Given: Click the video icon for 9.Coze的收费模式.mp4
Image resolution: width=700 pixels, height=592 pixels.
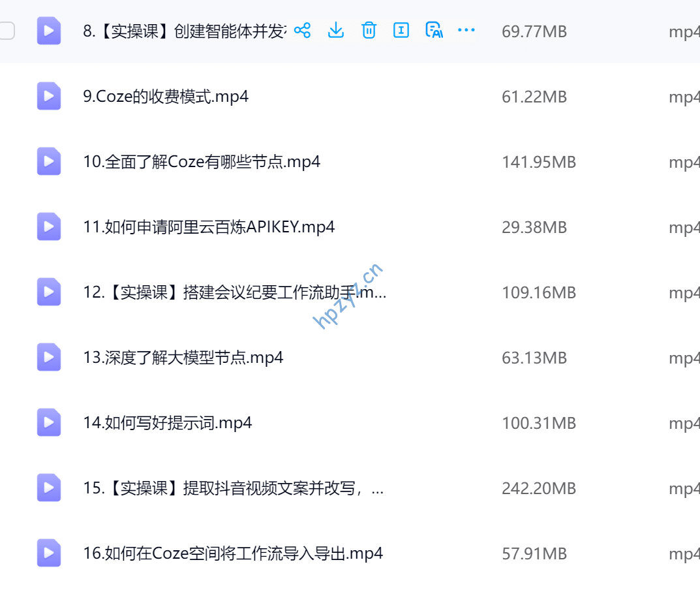Looking at the screenshot, I should pyautogui.click(x=49, y=97).
